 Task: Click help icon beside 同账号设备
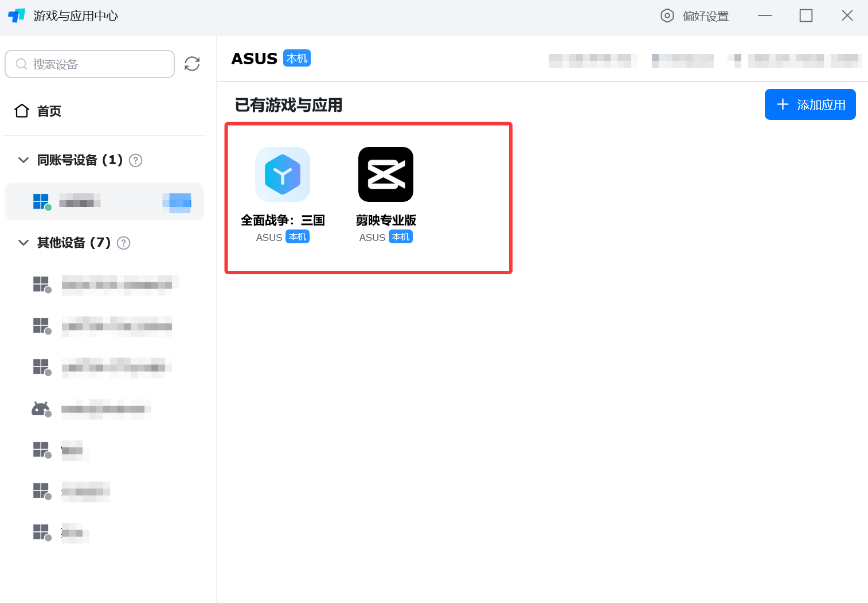point(136,161)
